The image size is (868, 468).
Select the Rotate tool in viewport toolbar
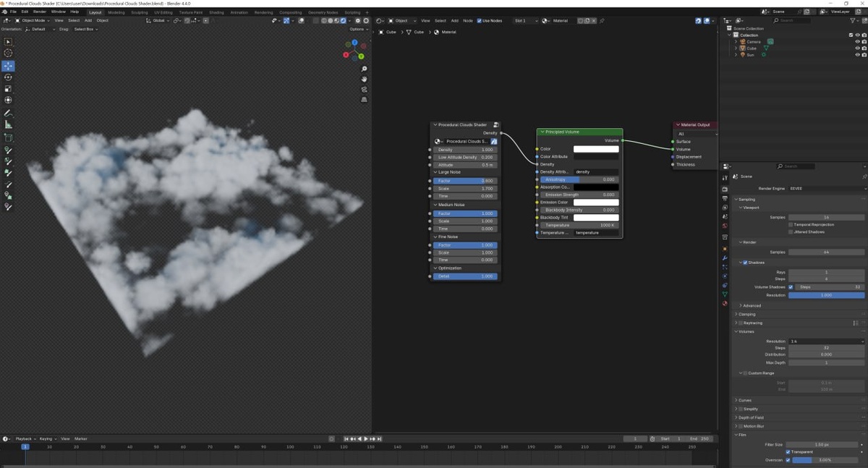pos(8,77)
